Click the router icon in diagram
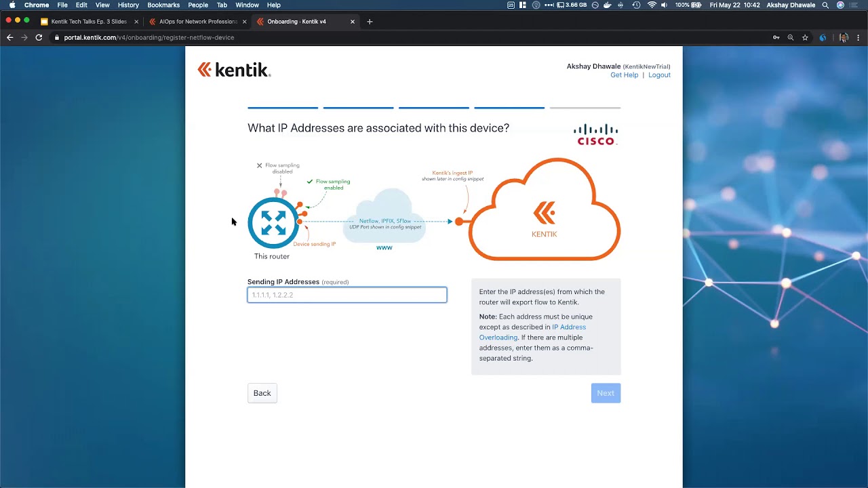The width and height of the screenshot is (868, 488). [x=273, y=222]
